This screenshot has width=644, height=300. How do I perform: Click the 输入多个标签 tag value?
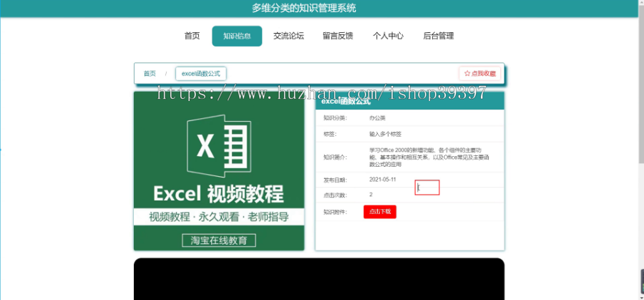click(x=385, y=134)
